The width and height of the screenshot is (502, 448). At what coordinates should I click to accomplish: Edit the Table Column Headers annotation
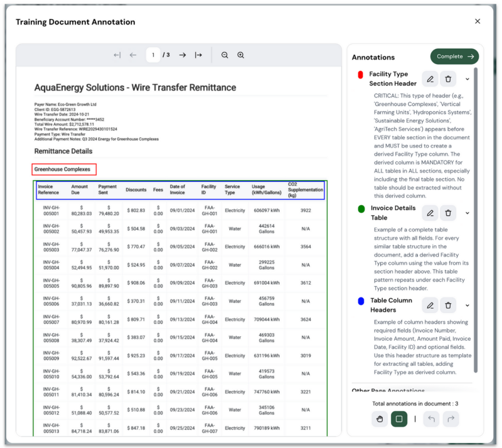pyautogui.click(x=430, y=305)
